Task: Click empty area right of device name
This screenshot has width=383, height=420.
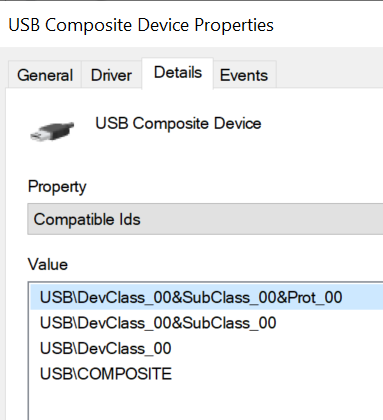Action: [322, 123]
